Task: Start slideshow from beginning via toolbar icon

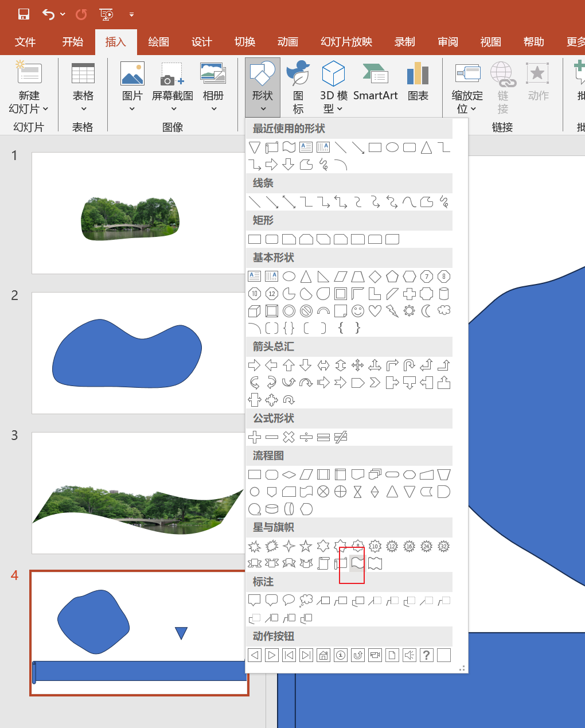Action: click(106, 14)
